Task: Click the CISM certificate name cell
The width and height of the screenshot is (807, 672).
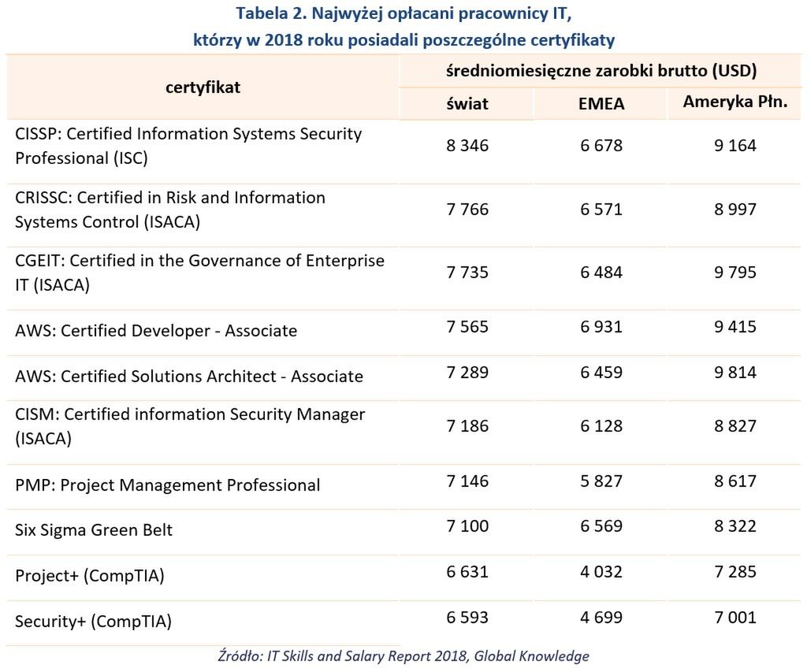Action: (x=190, y=426)
